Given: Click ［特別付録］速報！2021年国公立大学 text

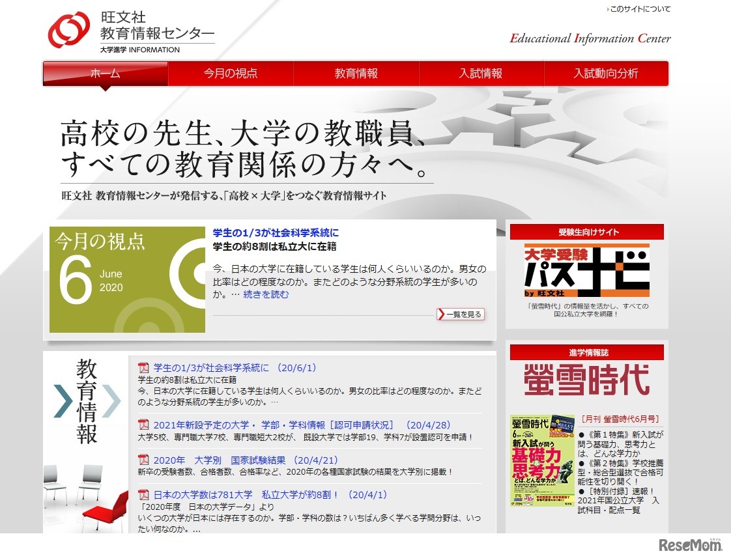Looking at the screenshot, I should [619, 501].
